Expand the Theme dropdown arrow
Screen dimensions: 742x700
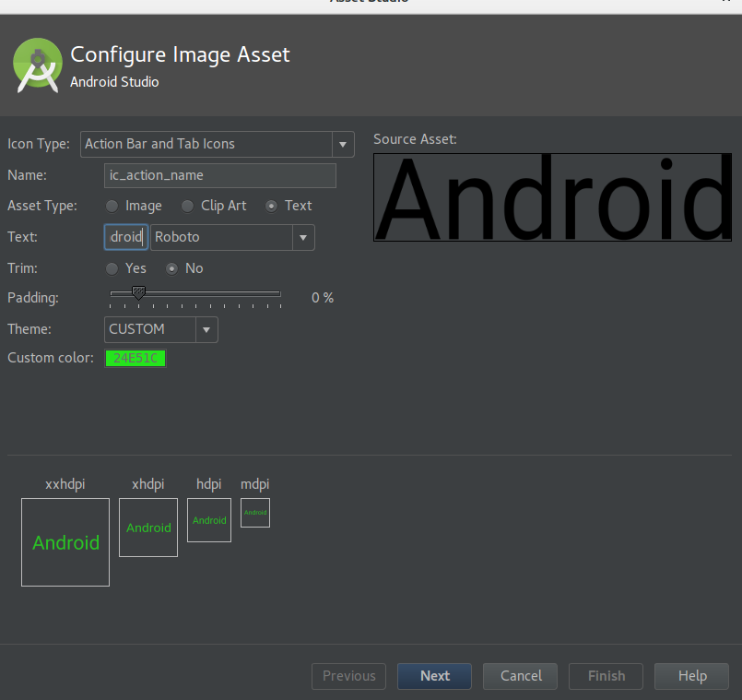tap(206, 329)
